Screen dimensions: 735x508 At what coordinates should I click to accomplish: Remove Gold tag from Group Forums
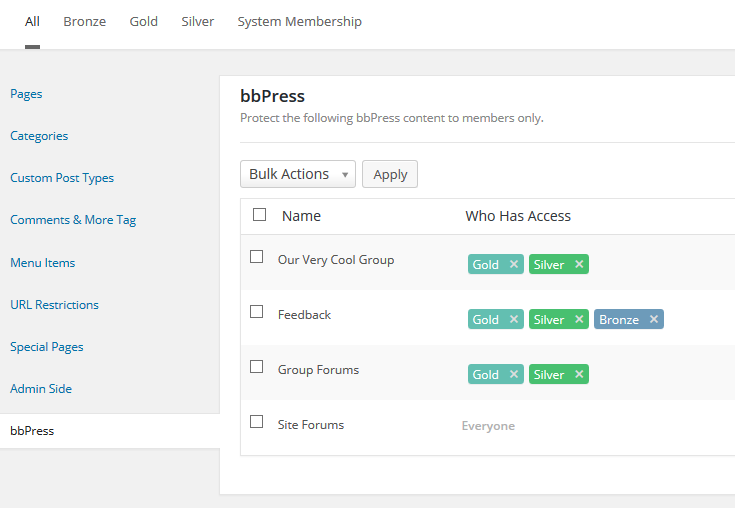point(514,374)
